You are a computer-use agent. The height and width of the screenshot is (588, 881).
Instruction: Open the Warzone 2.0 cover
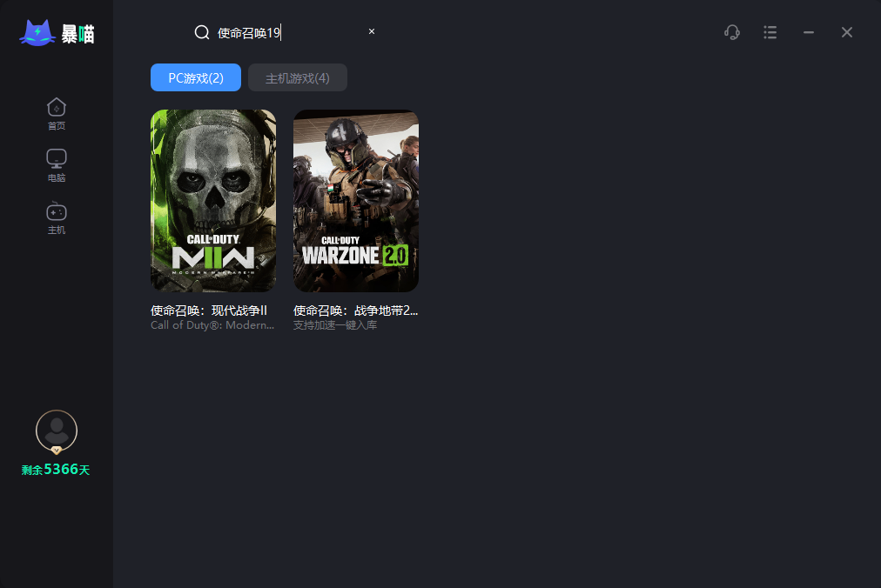click(x=356, y=200)
